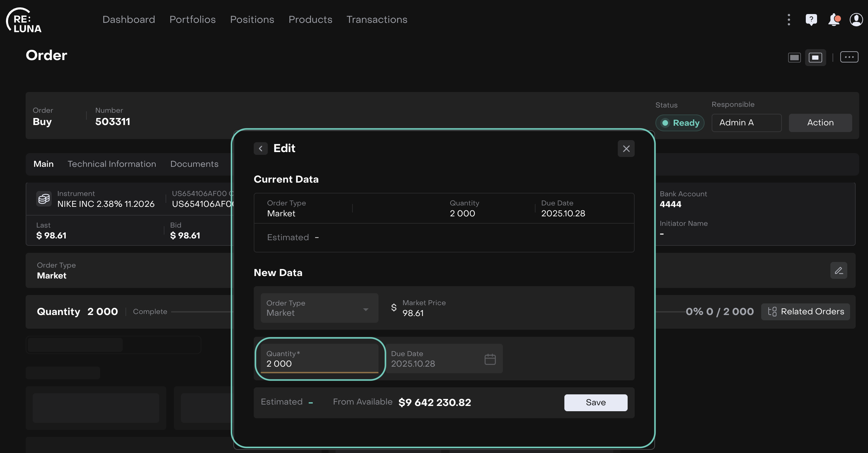Click the back arrow in Edit dialog

pyautogui.click(x=260, y=149)
